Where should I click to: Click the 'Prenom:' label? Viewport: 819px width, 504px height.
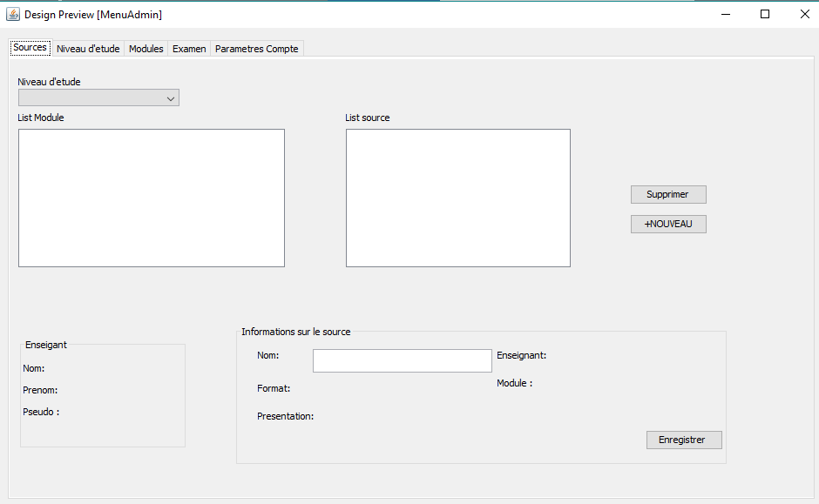[x=40, y=390]
